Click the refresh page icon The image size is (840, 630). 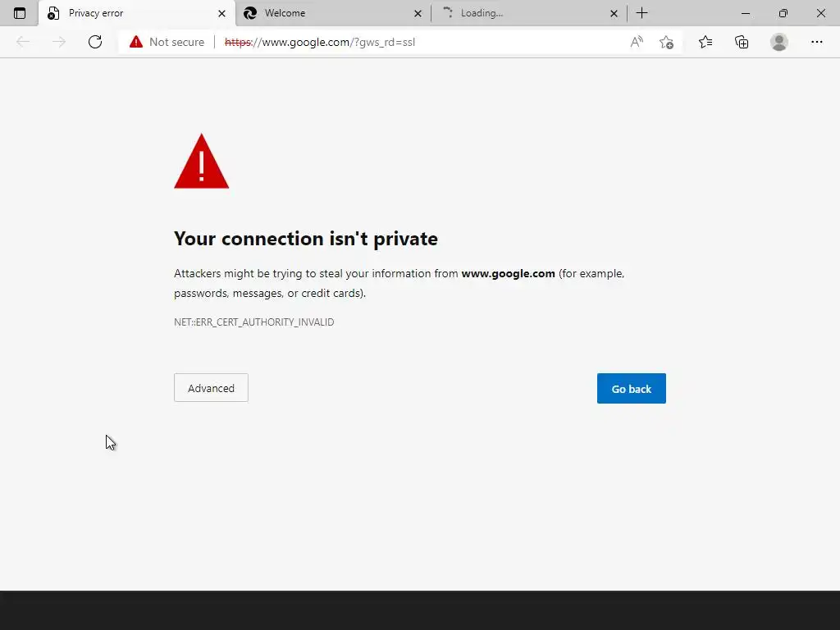(95, 42)
